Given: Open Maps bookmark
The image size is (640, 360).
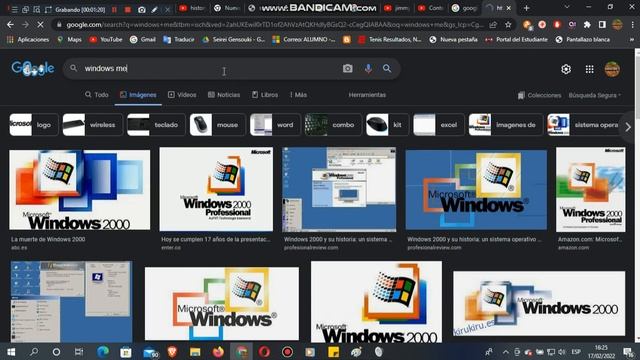Looking at the screenshot, I should [x=69, y=40].
